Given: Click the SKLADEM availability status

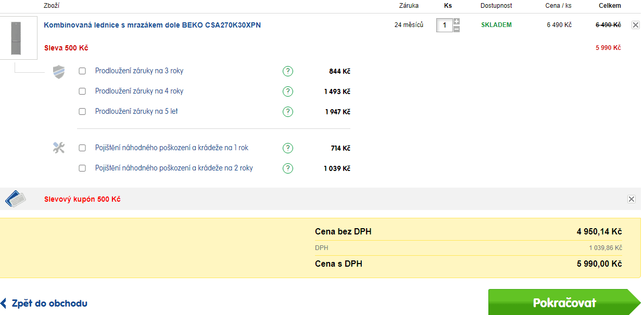Looking at the screenshot, I should (496, 25).
